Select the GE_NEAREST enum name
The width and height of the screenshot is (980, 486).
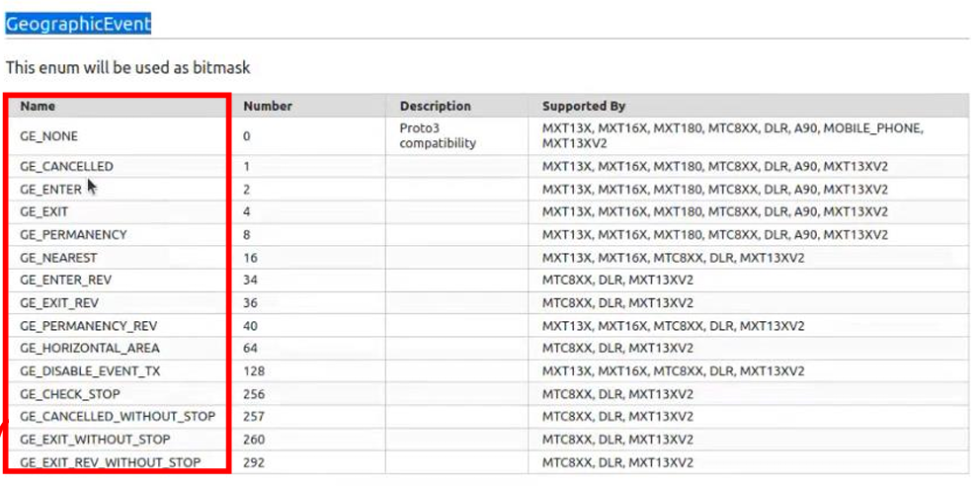[x=58, y=258]
